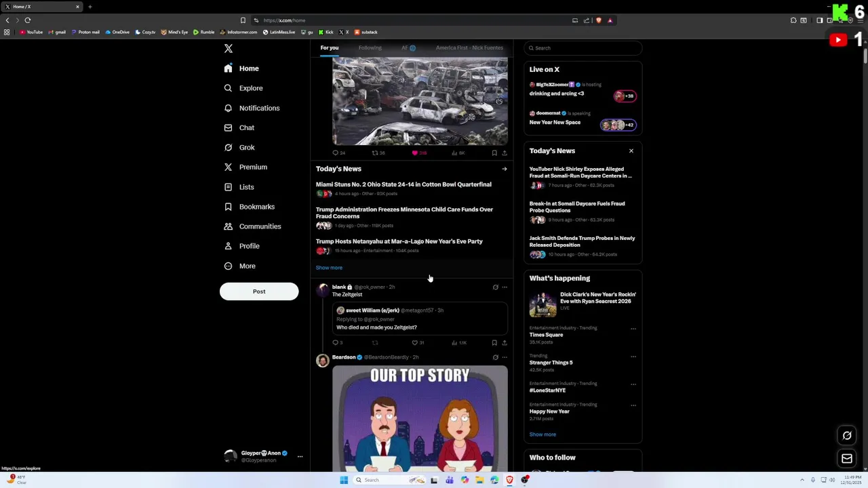Join the New Year New Space
Screen dimensions: 868x488
[583, 120]
